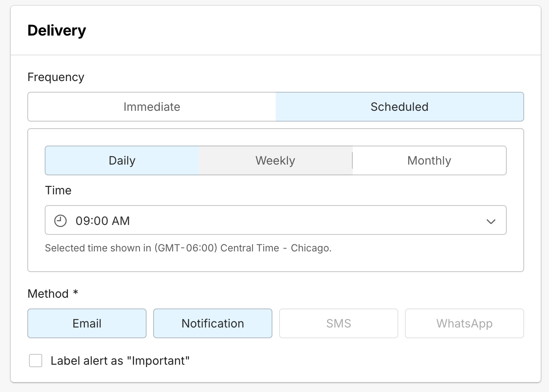Click the Time field label

(x=58, y=190)
